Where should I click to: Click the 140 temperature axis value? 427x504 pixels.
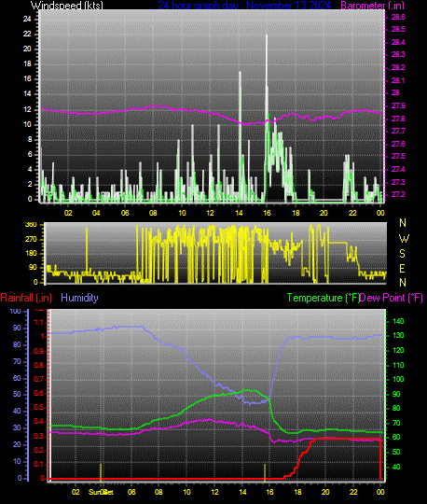398,321
